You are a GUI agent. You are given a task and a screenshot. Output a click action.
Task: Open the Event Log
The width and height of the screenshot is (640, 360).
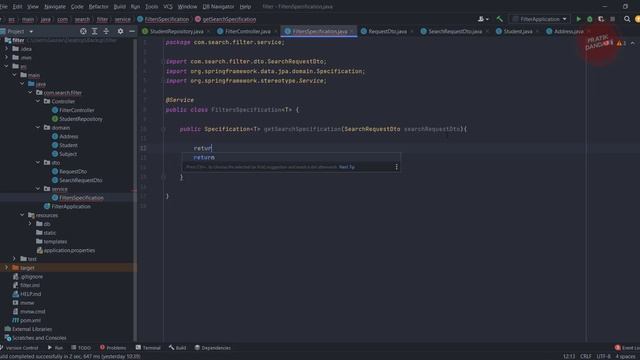627,348
